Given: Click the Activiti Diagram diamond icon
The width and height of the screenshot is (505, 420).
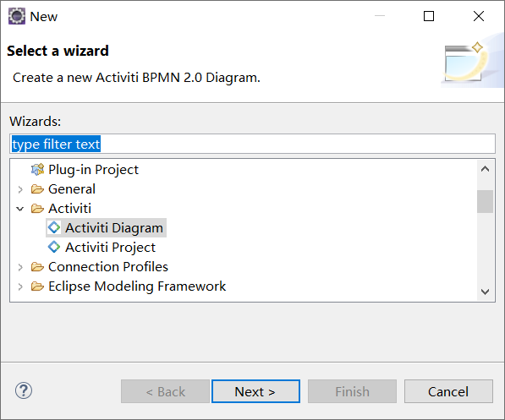Looking at the screenshot, I should coord(54,227).
